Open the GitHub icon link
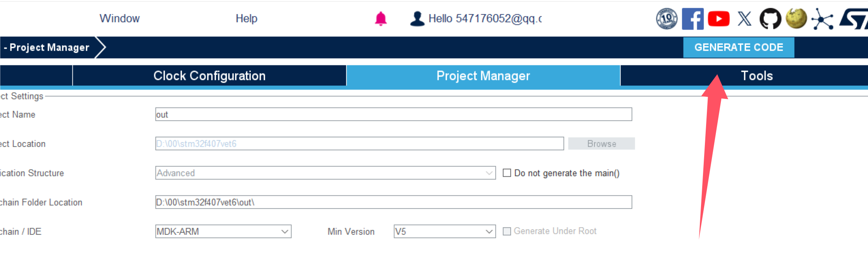Screen dimensions: 868x267 point(770,19)
